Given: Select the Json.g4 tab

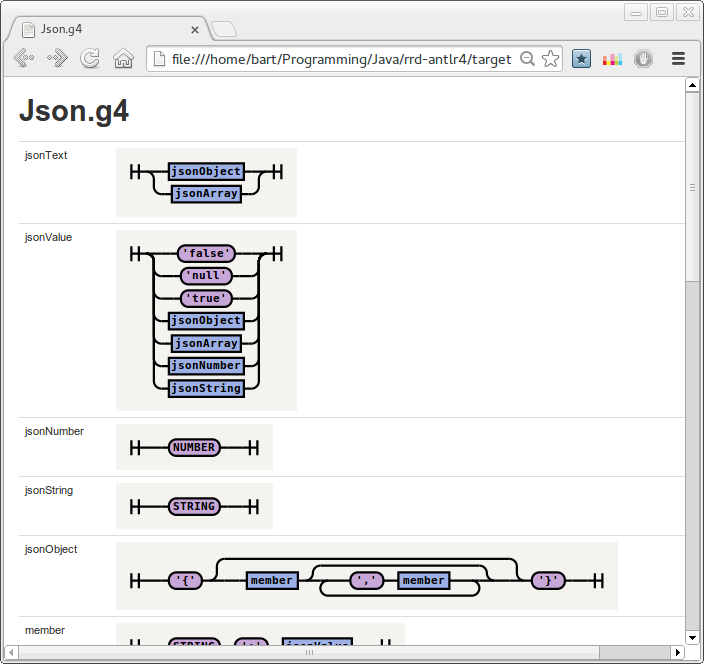Looking at the screenshot, I should click(108, 29).
